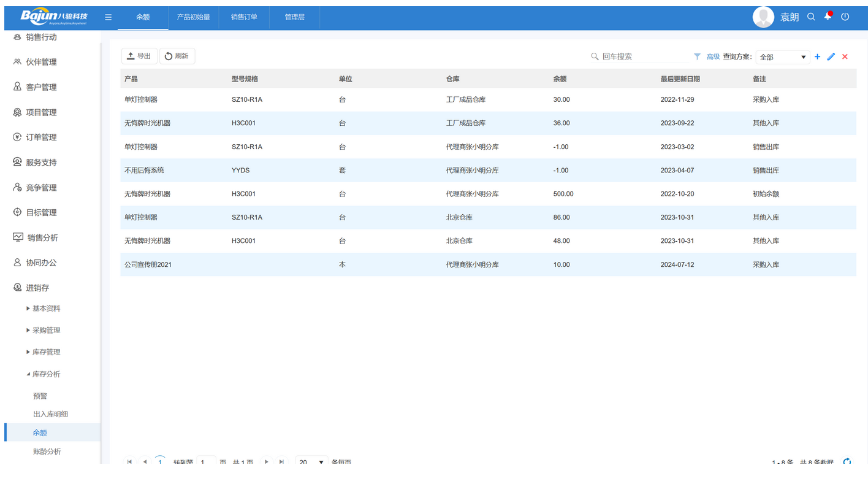Open 出入库明细 in the sidebar
Viewport: 868px width, 481px height.
pos(50,414)
